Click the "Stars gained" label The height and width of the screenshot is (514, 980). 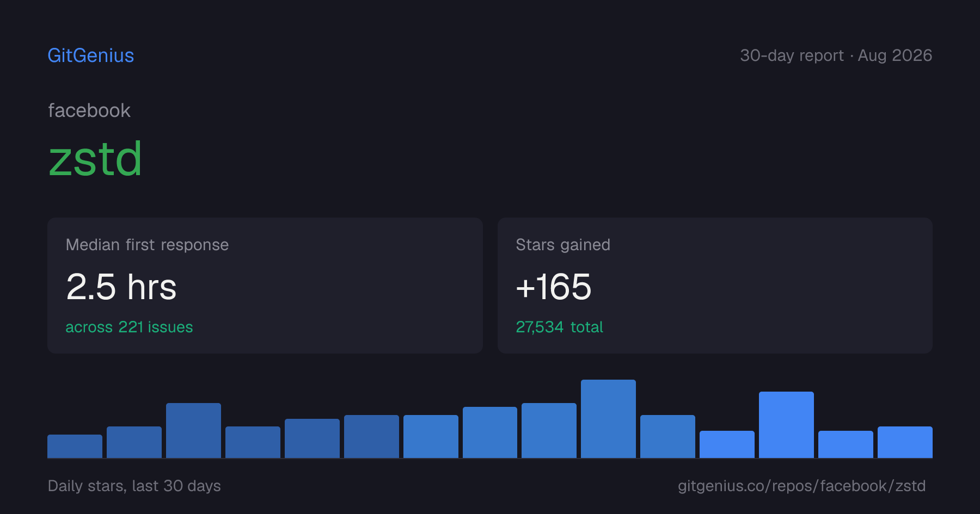563,245
